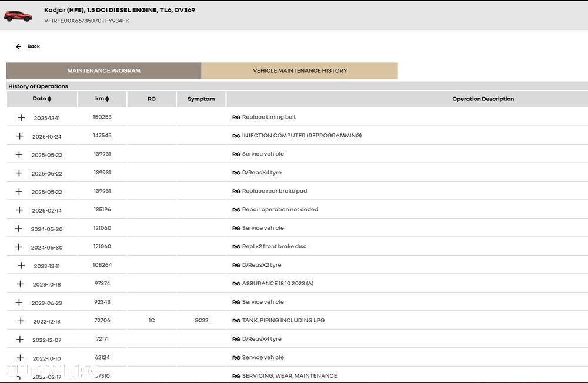Viewport: 588px width, 383px height.
Task: Expand the Replace timing belt row
Action: [21, 117]
